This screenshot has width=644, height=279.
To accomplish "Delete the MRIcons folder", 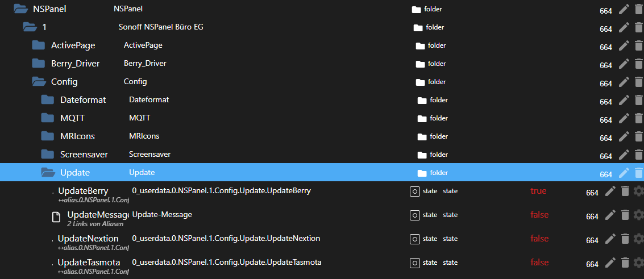I will [x=638, y=136].
